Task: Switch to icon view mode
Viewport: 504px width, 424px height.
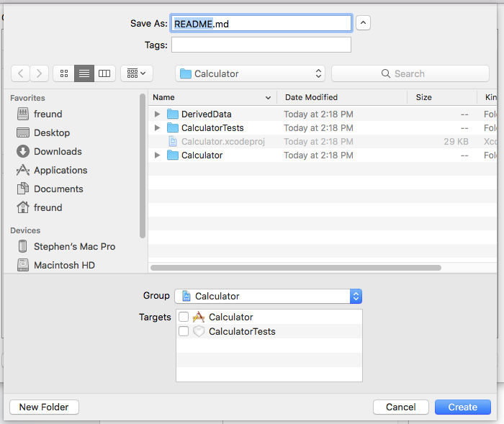Action: 64,73
